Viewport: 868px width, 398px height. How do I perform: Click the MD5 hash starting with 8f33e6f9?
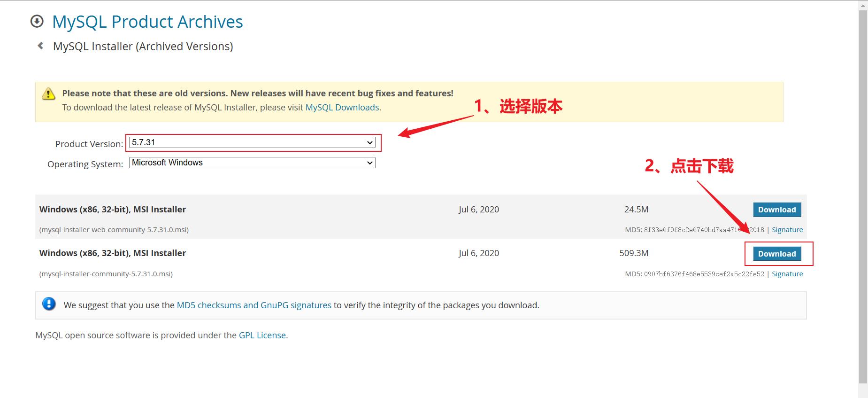[x=704, y=230]
